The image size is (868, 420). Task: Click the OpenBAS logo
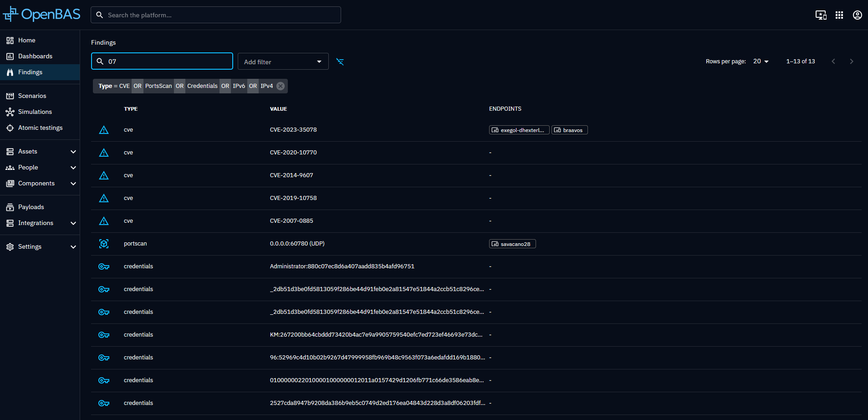(x=42, y=15)
